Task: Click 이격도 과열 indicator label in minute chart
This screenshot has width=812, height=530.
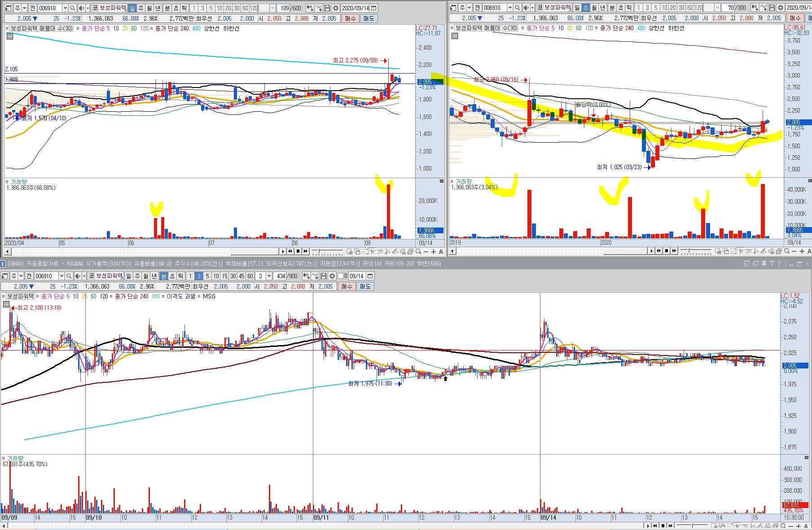Action: click(x=181, y=296)
